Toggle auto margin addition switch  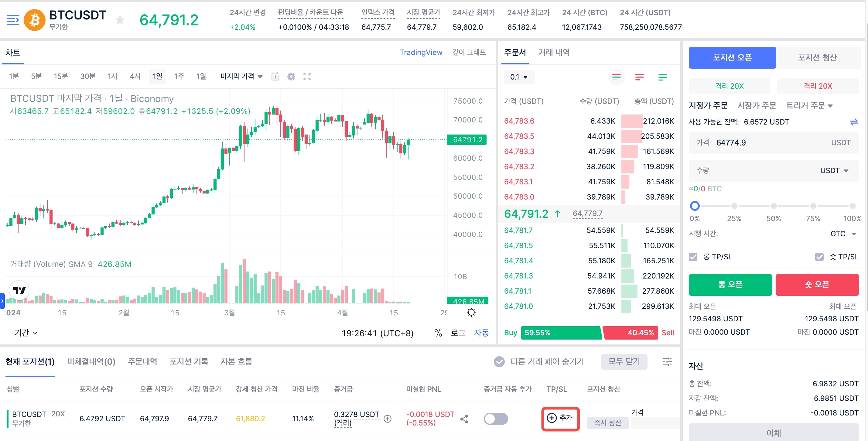[495, 419]
